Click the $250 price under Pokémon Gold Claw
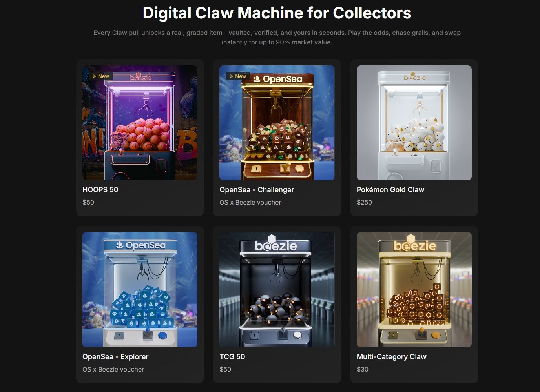Image resolution: width=540 pixels, height=392 pixels. click(x=364, y=202)
